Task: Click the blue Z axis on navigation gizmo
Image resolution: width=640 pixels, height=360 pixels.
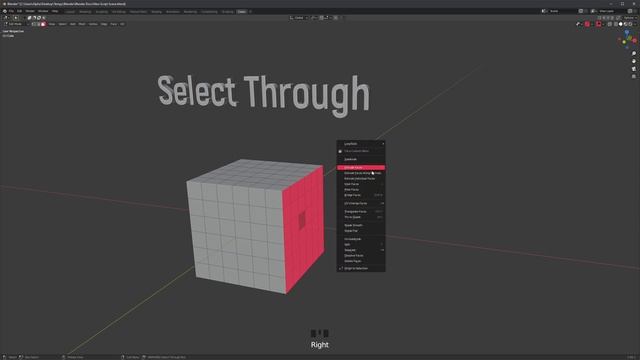Action: 627,33
